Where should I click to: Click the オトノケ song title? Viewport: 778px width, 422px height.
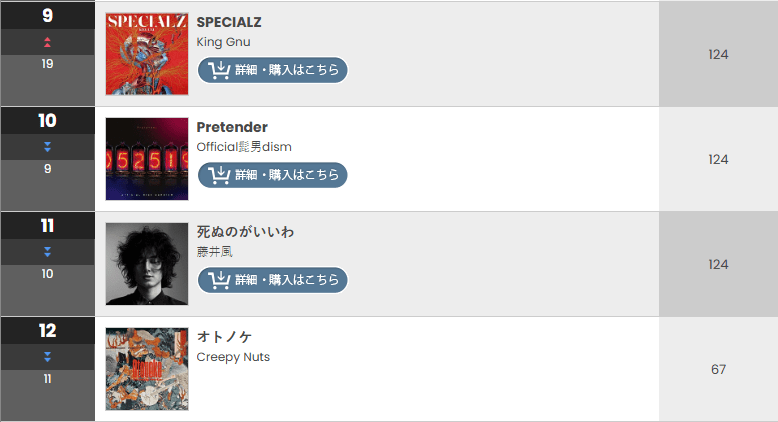click(x=224, y=337)
